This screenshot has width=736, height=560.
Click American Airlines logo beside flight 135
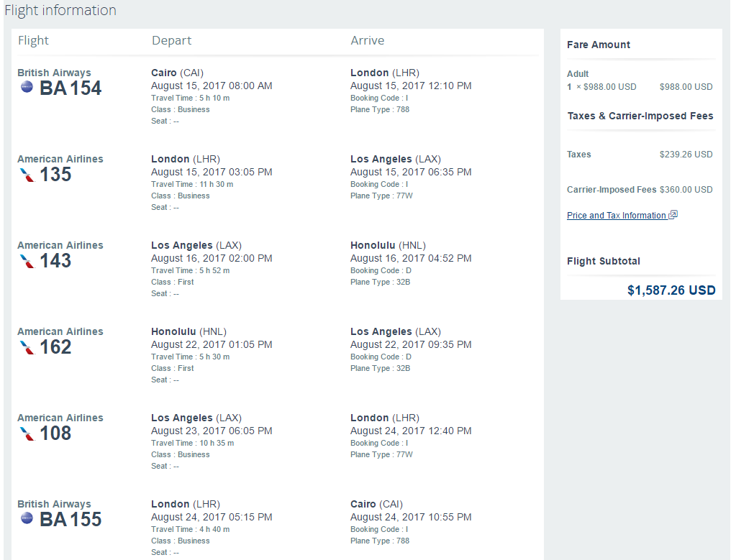point(27,175)
